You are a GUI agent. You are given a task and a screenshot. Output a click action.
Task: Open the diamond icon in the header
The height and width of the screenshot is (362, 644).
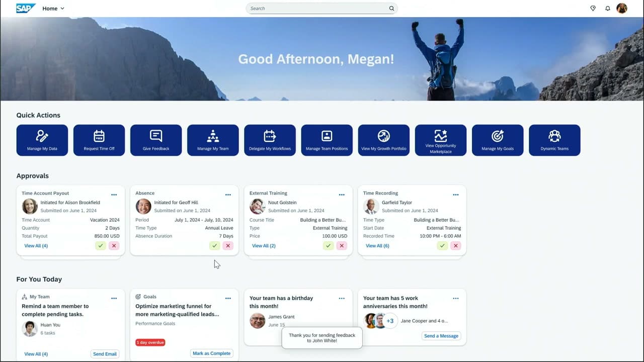tap(593, 8)
